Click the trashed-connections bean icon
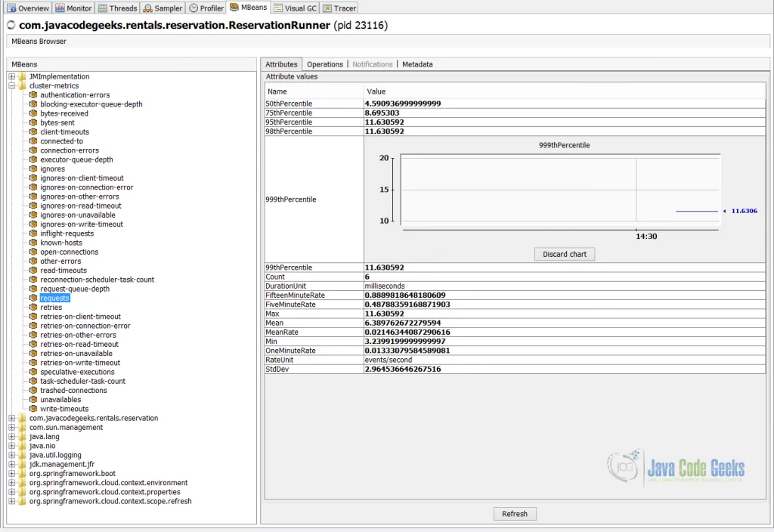 pyautogui.click(x=33, y=391)
